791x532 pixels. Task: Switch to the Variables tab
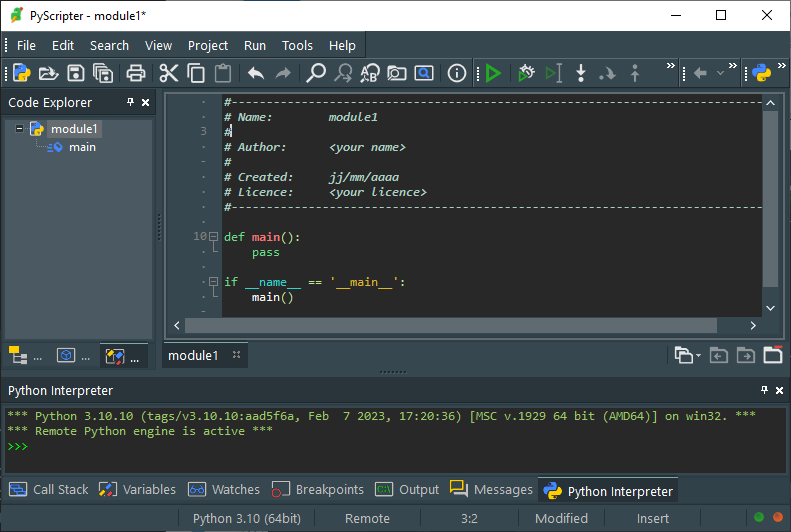pyautogui.click(x=137, y=490)
